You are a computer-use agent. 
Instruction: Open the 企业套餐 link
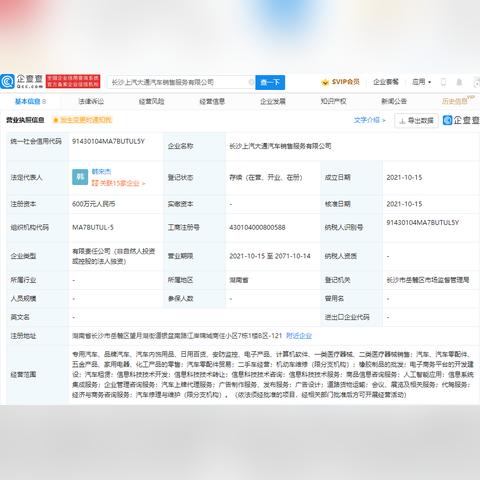pyautogui.click(x=386, y=82)
